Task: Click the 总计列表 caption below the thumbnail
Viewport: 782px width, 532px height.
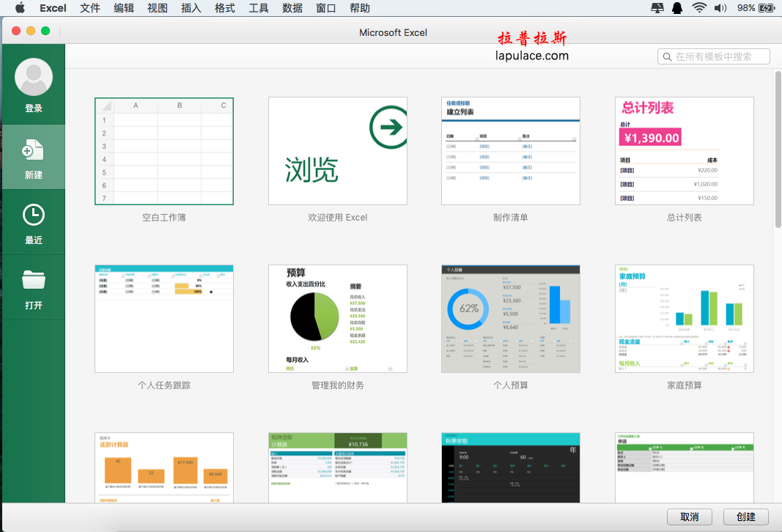Action: (685, 218)
